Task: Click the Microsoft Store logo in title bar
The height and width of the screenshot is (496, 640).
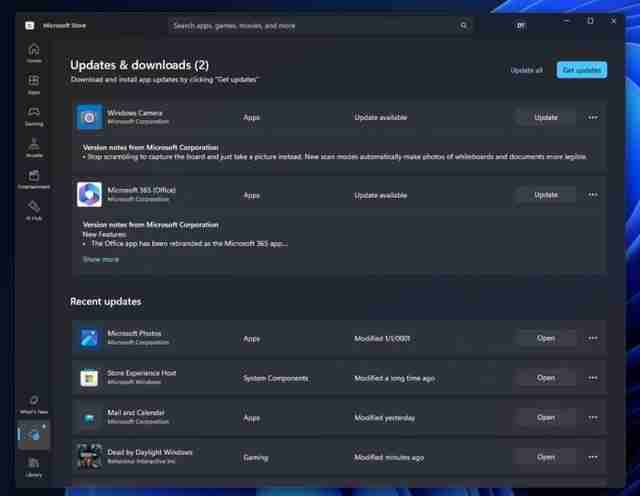Action: tap(29, 26)
